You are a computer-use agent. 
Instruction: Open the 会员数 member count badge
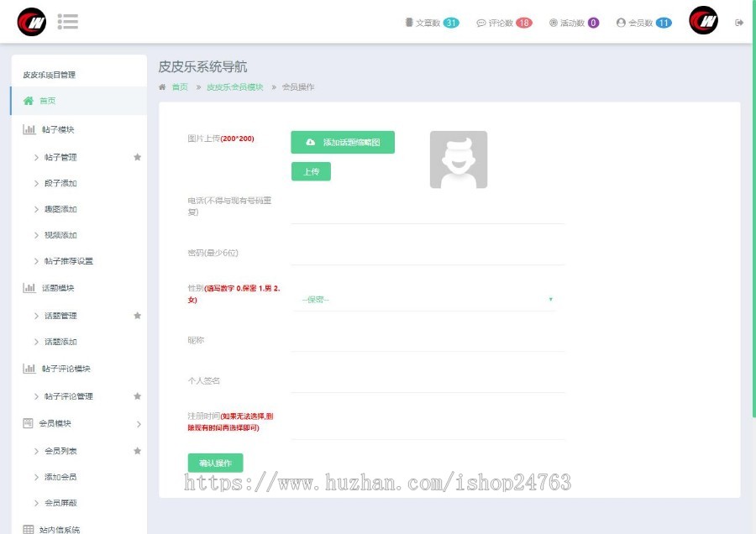(643, 23)
